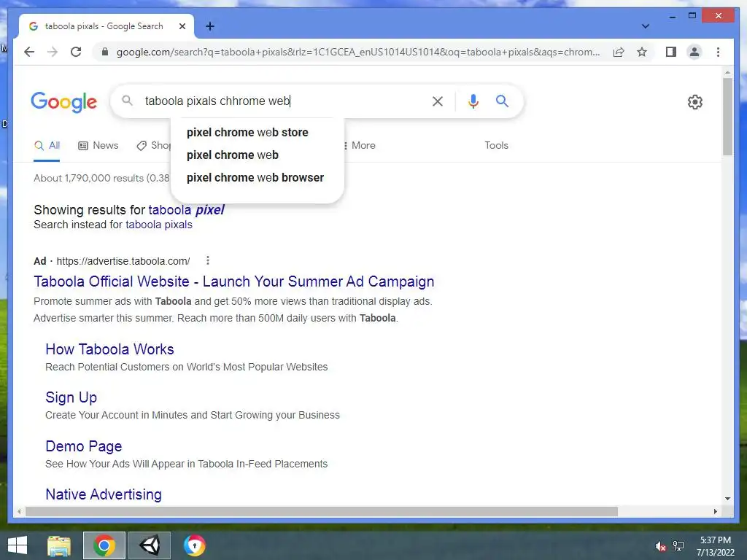Viewport: 747px width, 560px height.
Task: Go back to the previous page
Action: click(x=29, y=52)
